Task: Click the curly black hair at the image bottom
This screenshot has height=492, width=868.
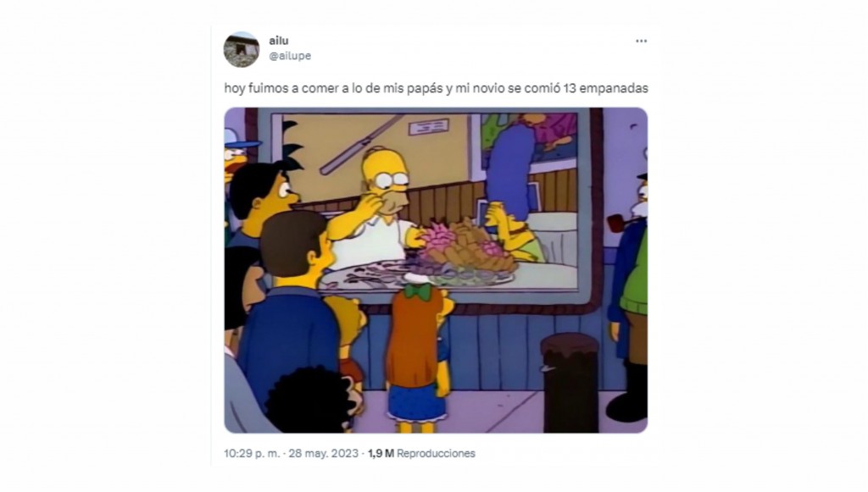Action: coord(311,401)
